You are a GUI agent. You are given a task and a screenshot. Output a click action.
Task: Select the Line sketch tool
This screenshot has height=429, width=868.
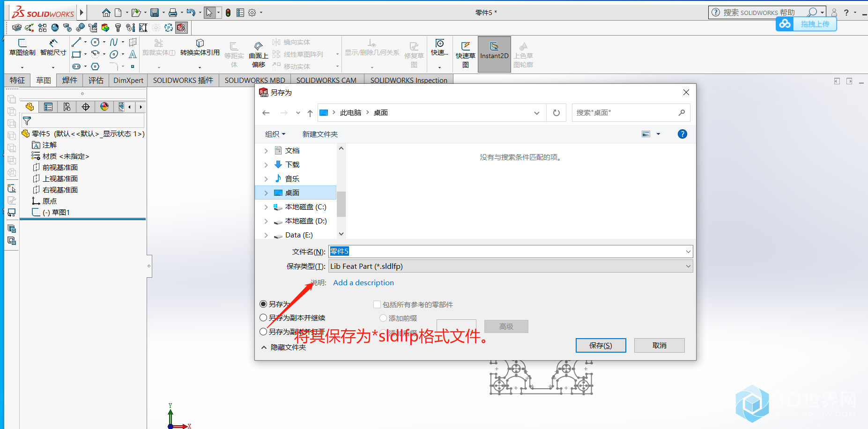click(x=76, y=42)
